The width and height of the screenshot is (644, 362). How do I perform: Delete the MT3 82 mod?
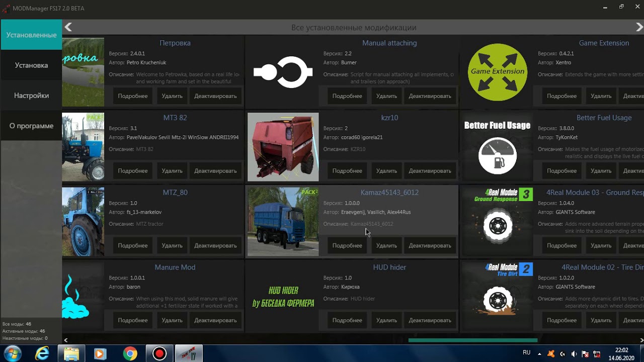172,171
